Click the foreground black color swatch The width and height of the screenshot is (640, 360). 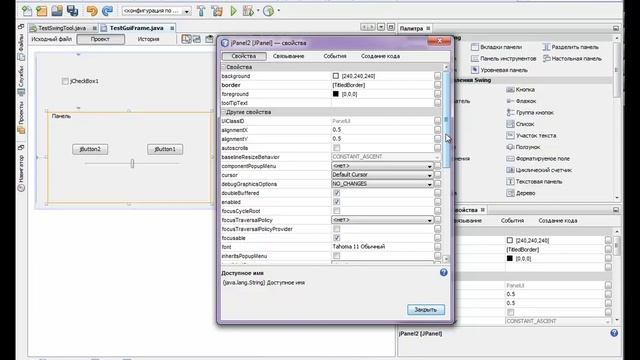(x=336, y=94)
